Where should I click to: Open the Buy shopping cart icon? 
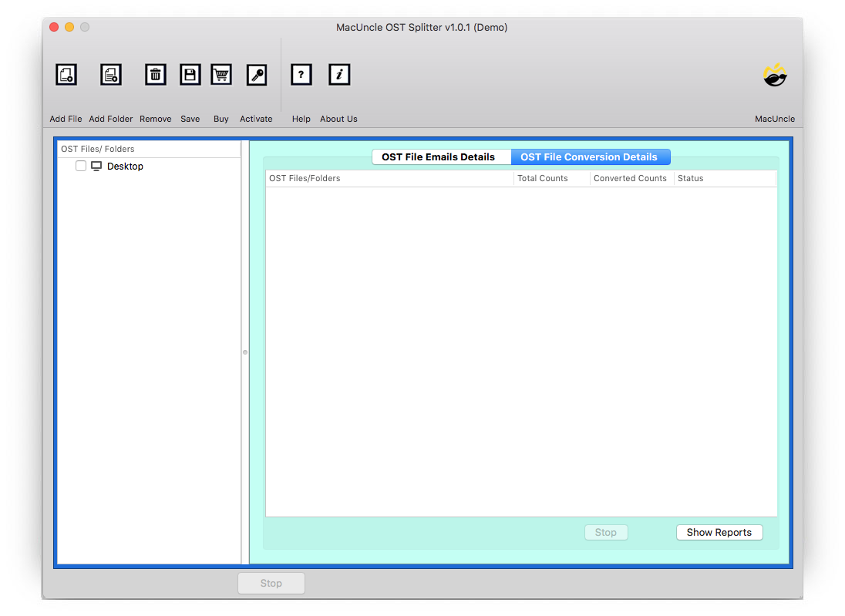click(x=221, y=75)
